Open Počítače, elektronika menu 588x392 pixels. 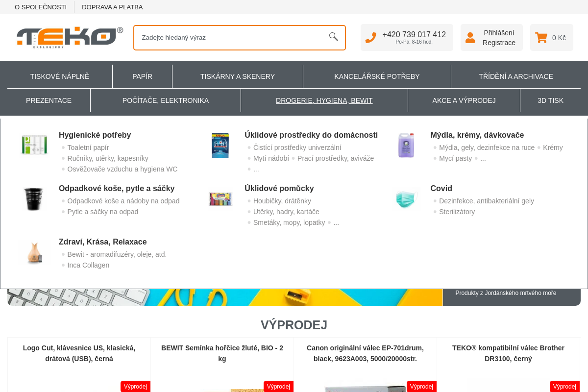166,100
